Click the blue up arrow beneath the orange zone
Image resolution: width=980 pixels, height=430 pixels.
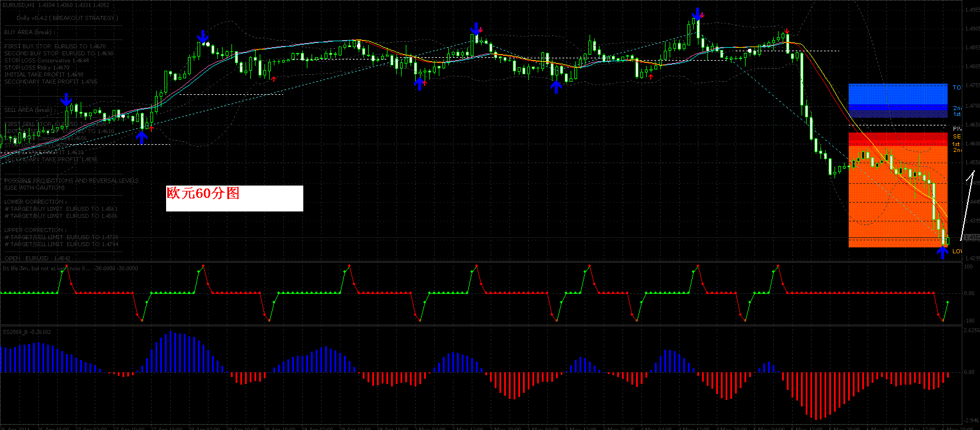tap(942, 252)
